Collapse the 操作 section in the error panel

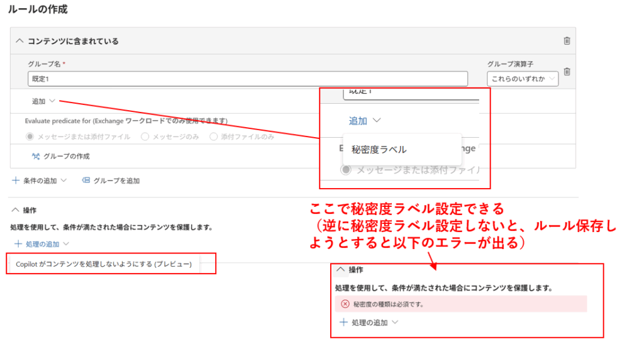(x=340, y=269)
